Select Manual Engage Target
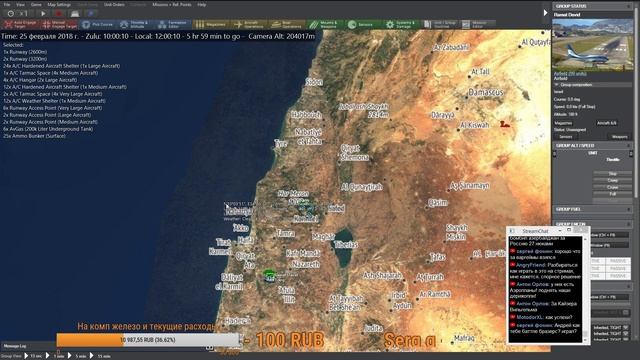The image size is (640, 360). click(x=60, y=24)
